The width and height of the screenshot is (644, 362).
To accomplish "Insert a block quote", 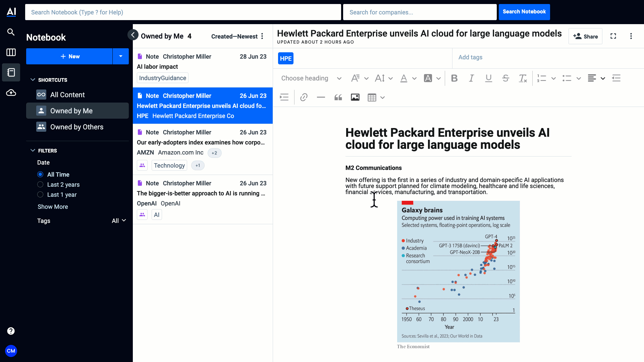I will tap(338, 98).
